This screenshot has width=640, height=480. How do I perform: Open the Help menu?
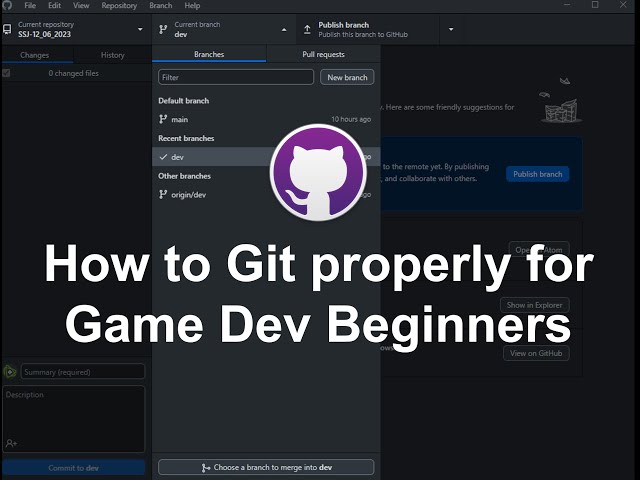tap(192, 6)
